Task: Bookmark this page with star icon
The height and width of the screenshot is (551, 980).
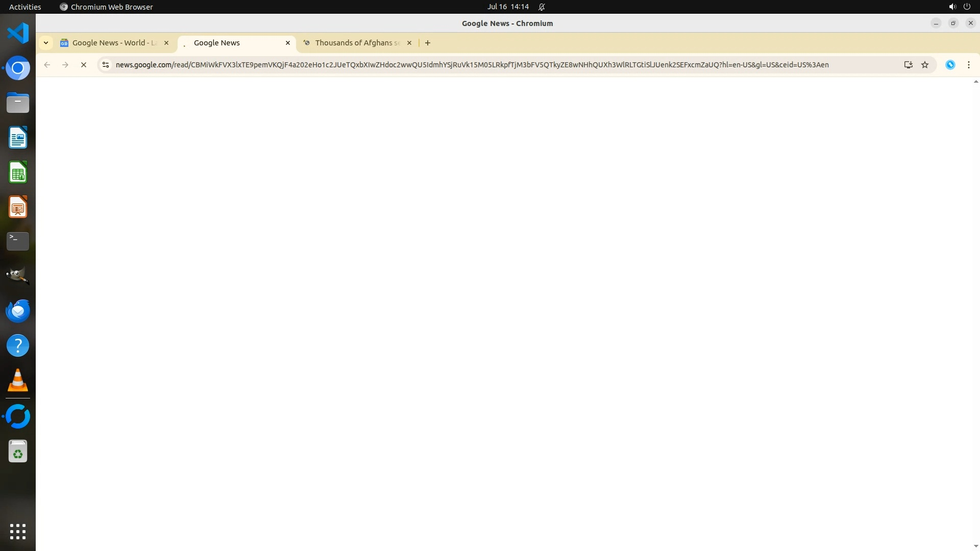Action: coord(925,65)
